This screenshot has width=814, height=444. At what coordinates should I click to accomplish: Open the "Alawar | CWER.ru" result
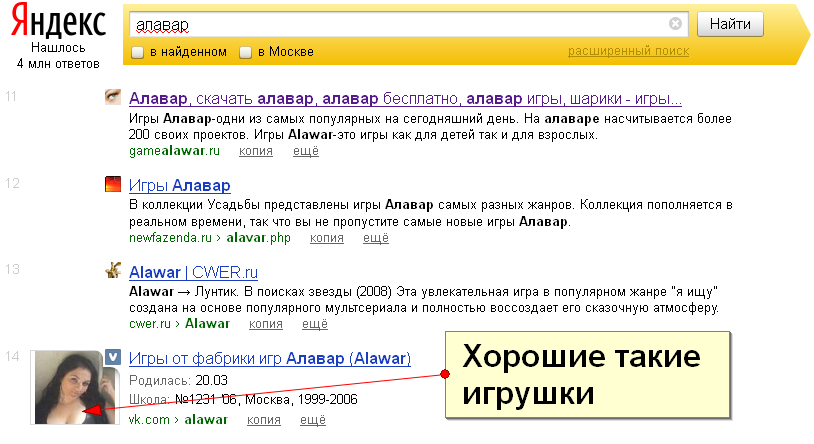pyautogui.click(x=194, y=272)
